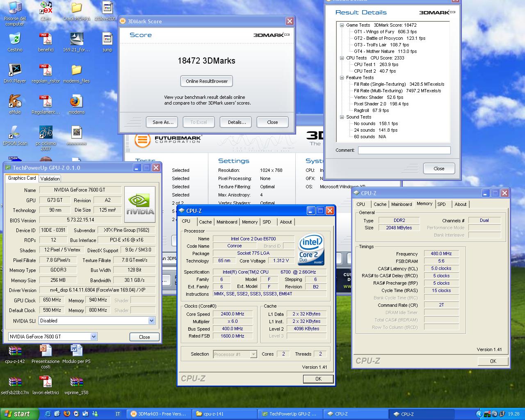Image resolution: width=525 pixels, height=420 pixels.
Task: Open the GPU selection dropdown in GPU-Z
Action: coord(94,336)
